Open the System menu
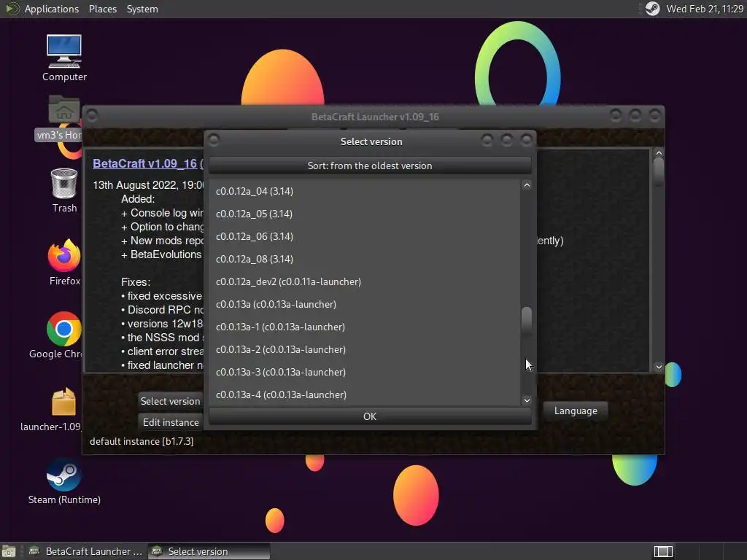 142,9
